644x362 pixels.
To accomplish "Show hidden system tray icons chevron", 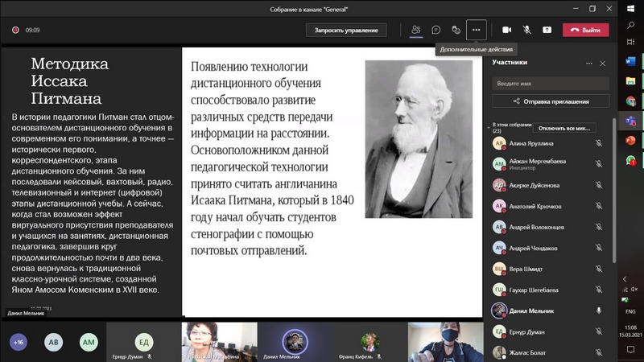I will coord(625,279).
